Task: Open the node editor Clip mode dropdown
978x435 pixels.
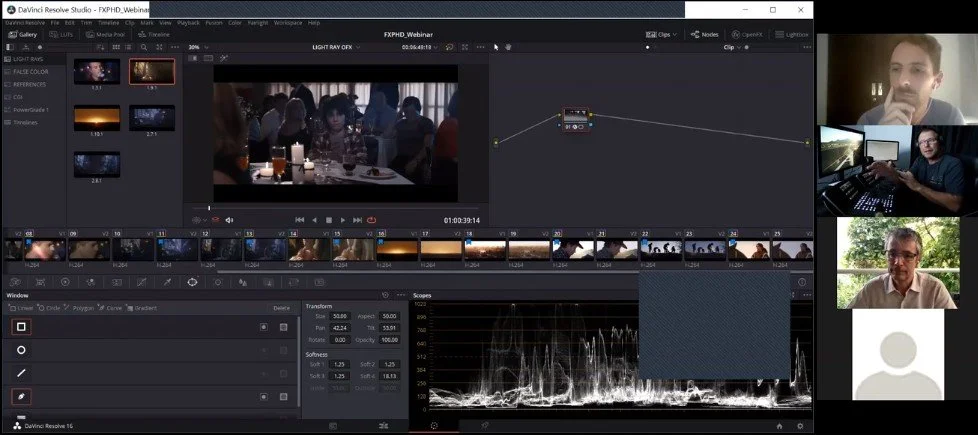Action: (732, 47)
